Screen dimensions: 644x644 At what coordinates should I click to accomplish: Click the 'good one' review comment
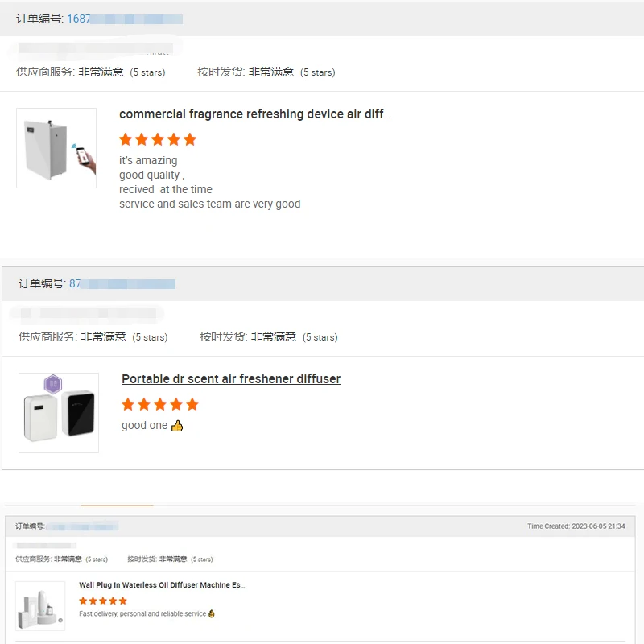coord(144,426)
